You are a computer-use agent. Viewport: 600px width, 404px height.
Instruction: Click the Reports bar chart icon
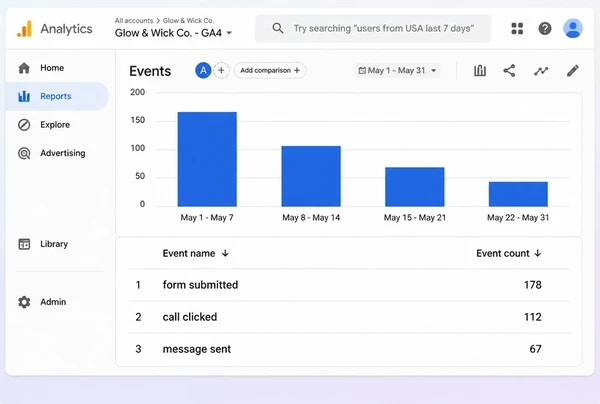click(24, 96)
